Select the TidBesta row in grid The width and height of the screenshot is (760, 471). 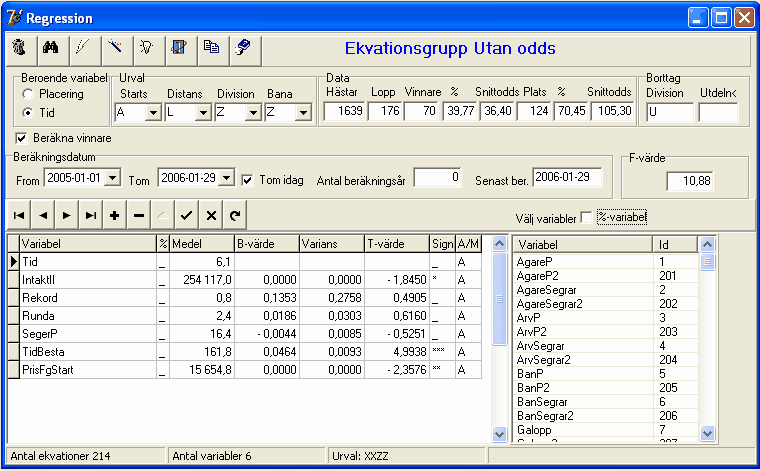[245, 352]
